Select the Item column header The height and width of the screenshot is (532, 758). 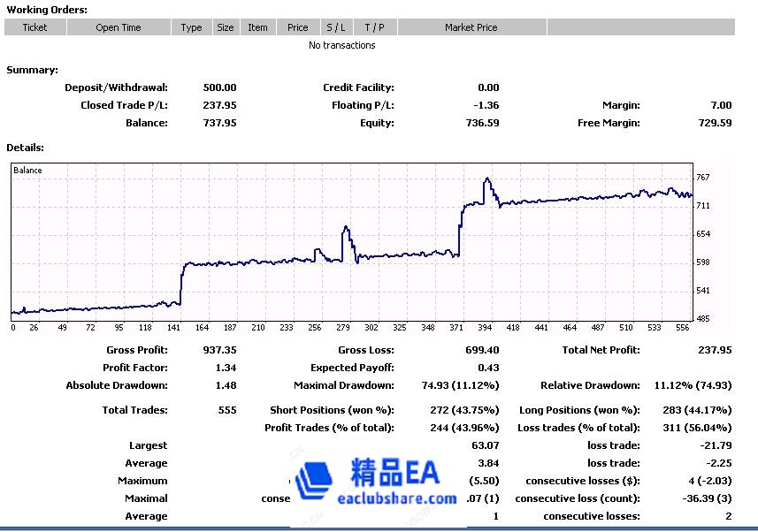pyautogui.click(x=257, y=27)
